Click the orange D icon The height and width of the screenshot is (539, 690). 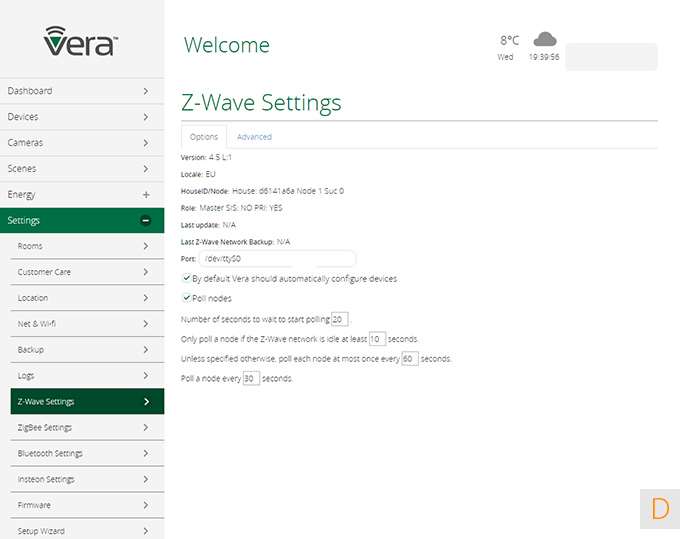tap(659, 508)
